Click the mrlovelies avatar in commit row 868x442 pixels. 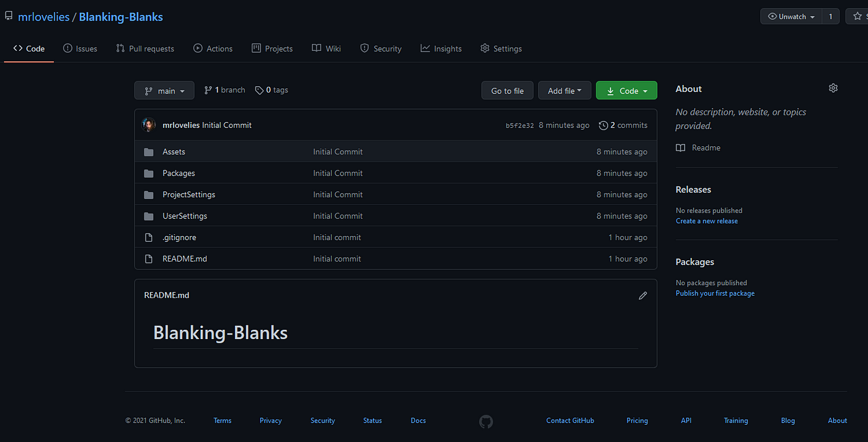click(x=149, y=125)
